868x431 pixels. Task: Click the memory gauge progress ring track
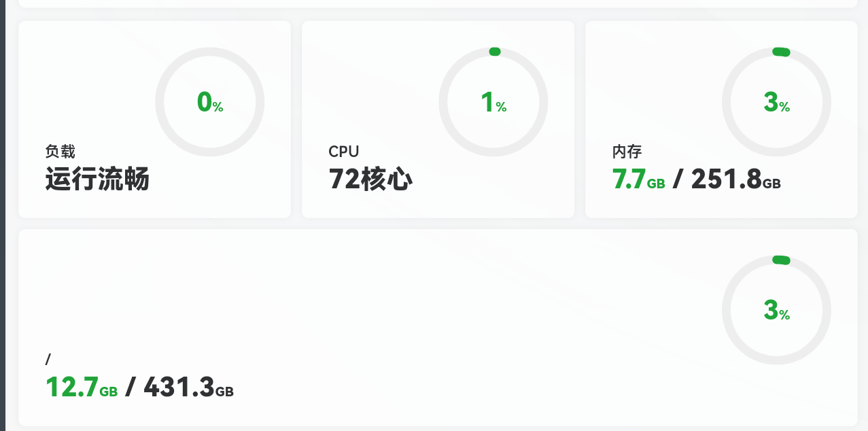(776, 154)
